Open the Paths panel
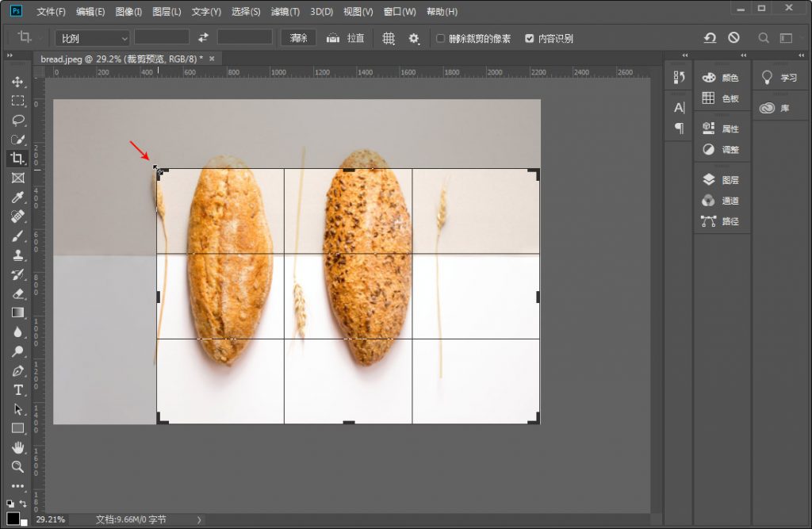 pos(722,221)
